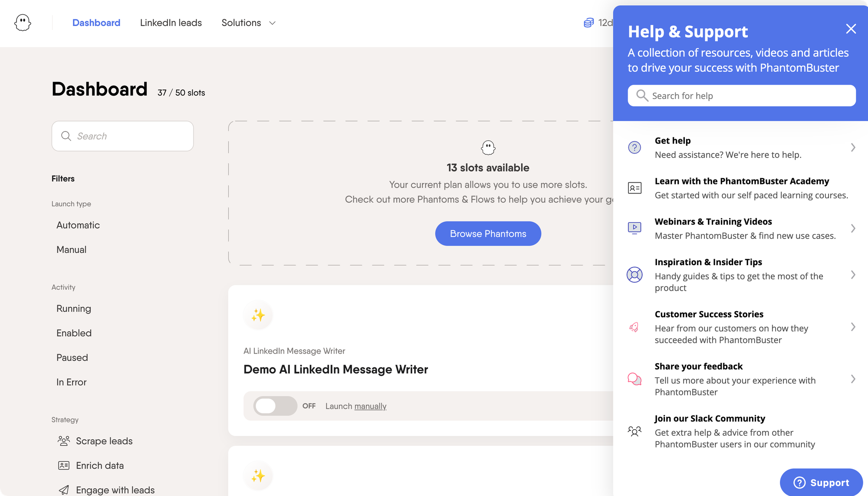Expand Customer Success Stories chevron

(x=853, y=327)
